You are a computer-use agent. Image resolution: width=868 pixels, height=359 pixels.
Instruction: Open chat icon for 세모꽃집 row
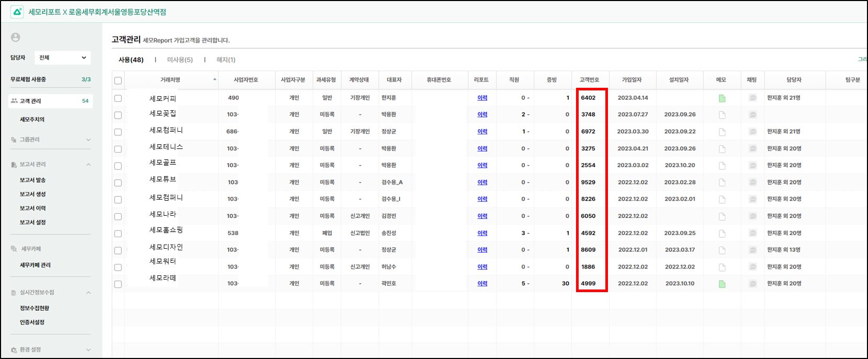pyautogui.click(x=752, y=115)
